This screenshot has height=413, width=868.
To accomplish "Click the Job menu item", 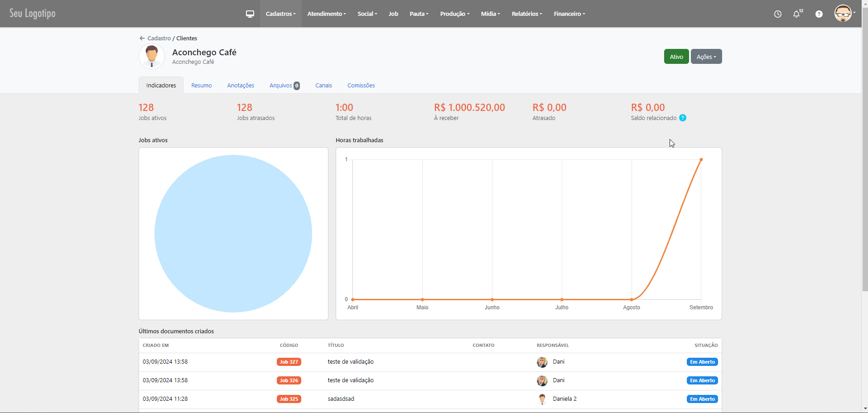I will 393,14.
